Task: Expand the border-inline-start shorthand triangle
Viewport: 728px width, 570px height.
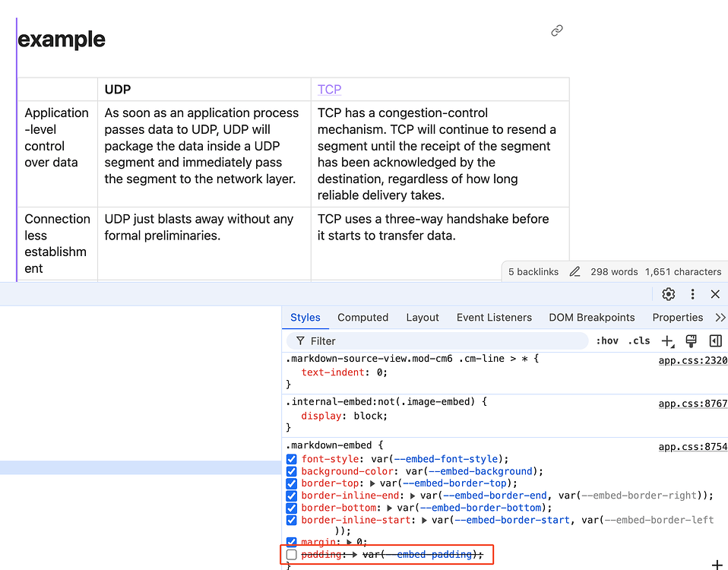Action: 424,521
